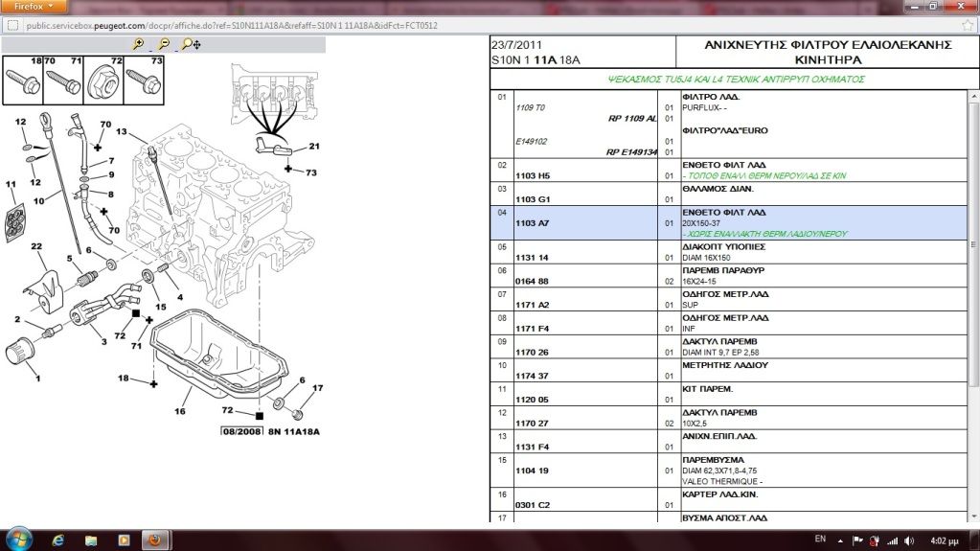Select bolt 71 thumbnail in parts strip
Image resolution: width=980 pixels, height=551 pixels.
click(63, 80)
